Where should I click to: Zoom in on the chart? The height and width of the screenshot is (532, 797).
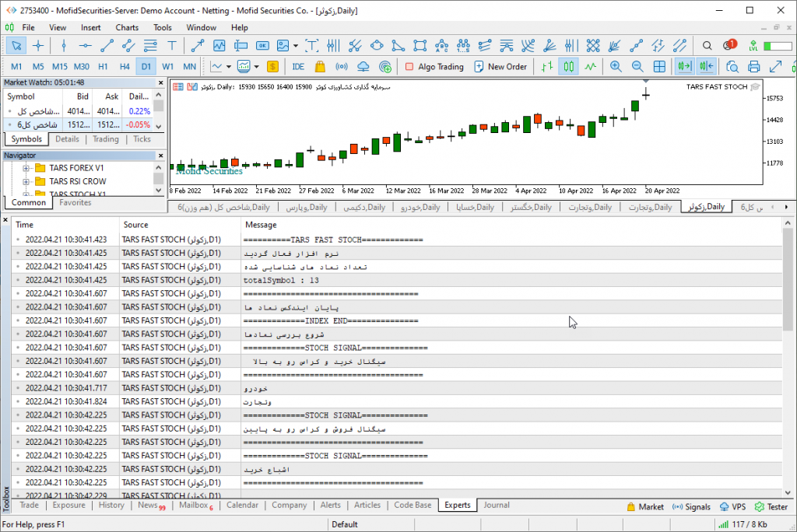coord(616,67)
